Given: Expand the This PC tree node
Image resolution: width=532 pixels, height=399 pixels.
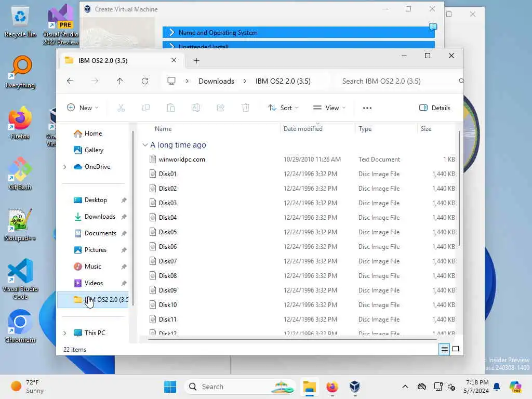Looking at the screenshot, I should click(x=65, y=333).
